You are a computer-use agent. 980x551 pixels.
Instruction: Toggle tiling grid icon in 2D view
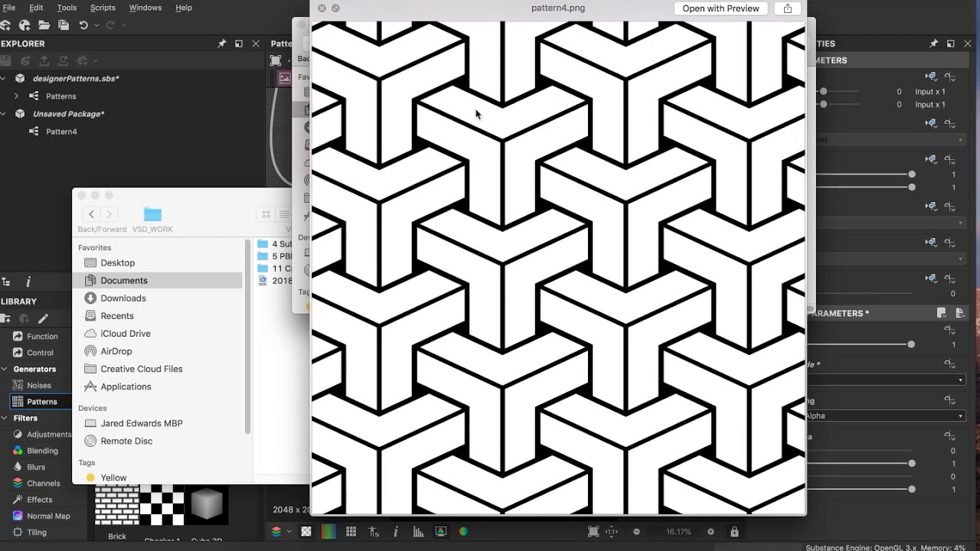tap(351, 531)
